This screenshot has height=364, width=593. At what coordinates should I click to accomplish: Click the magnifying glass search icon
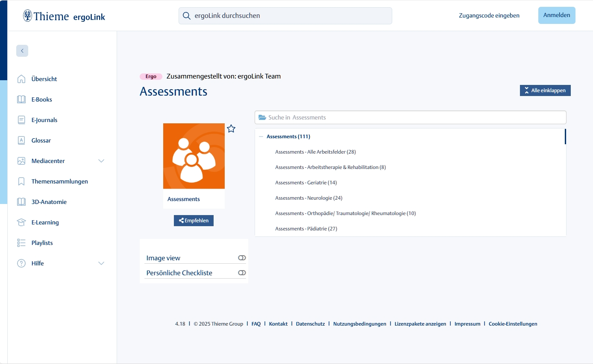click(186, 16)
